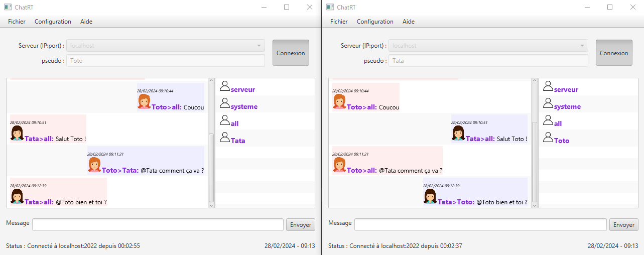
Task: Click the Toto user icon in contacts list
Action: pos(548,138)
